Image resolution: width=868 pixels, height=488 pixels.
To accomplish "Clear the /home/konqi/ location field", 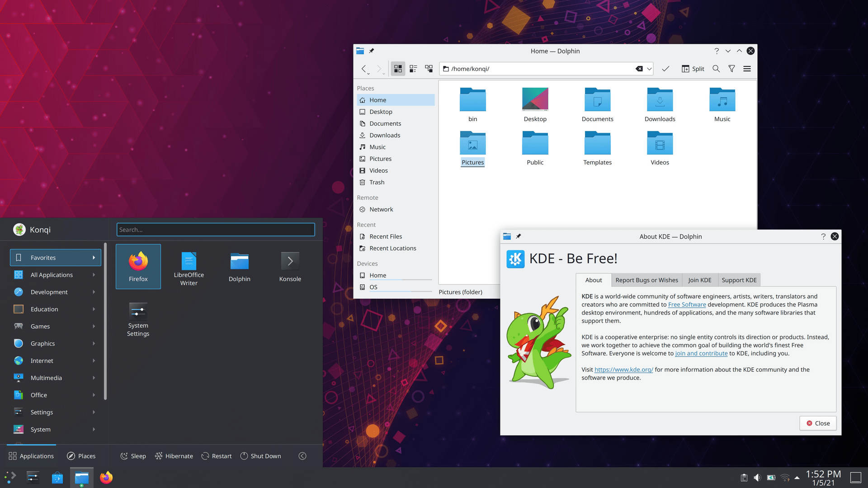I will [639, 69].
